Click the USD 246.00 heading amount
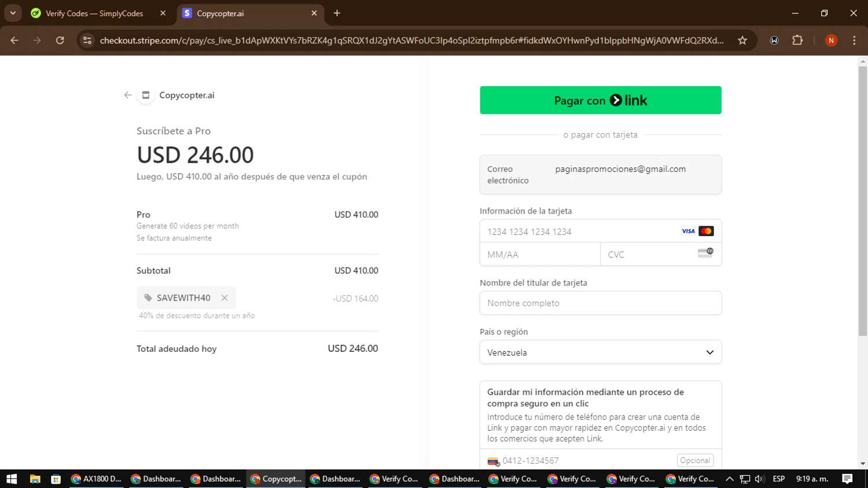Viewport: 868px width, 488px height. tap(195, 155)
